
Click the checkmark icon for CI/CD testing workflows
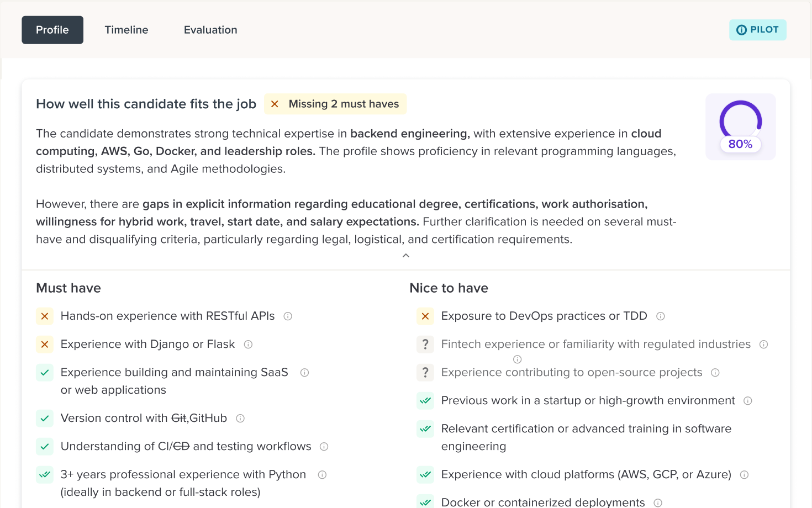click(x=45, y=447)
